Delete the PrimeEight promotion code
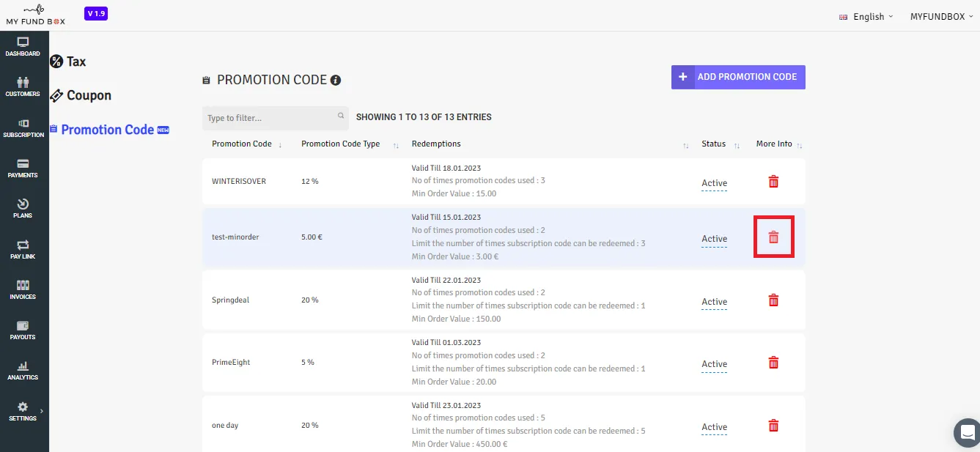Viewport: 980px width, 452px height. tap(773, 363)
